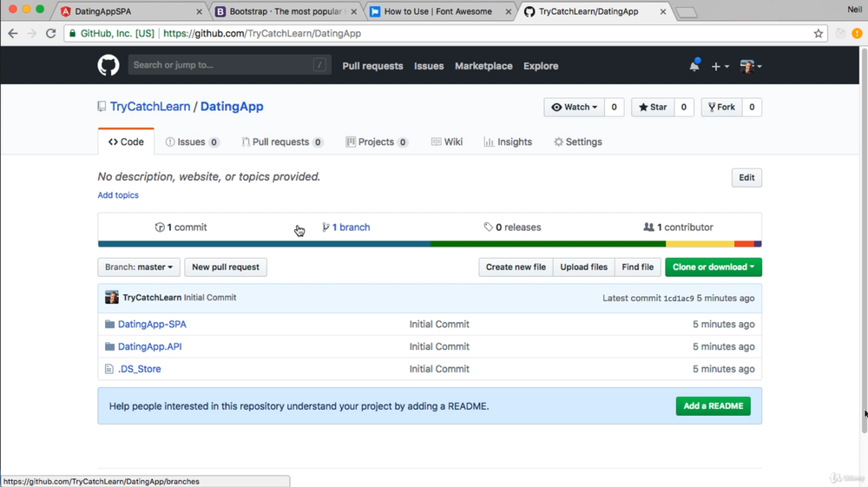Image resolution: width=868 pixels, height=487 pixels.
Task: Click the TryCatchLearn commit author name
Action: pos(152,297)
